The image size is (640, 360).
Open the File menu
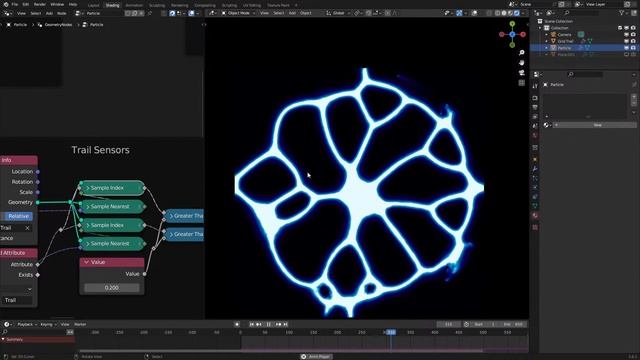click(x=15, y=4)
